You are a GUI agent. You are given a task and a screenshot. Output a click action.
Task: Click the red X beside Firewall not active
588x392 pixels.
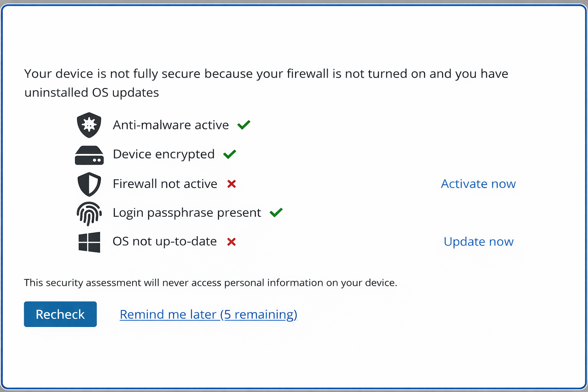click(x=231, y=184)
